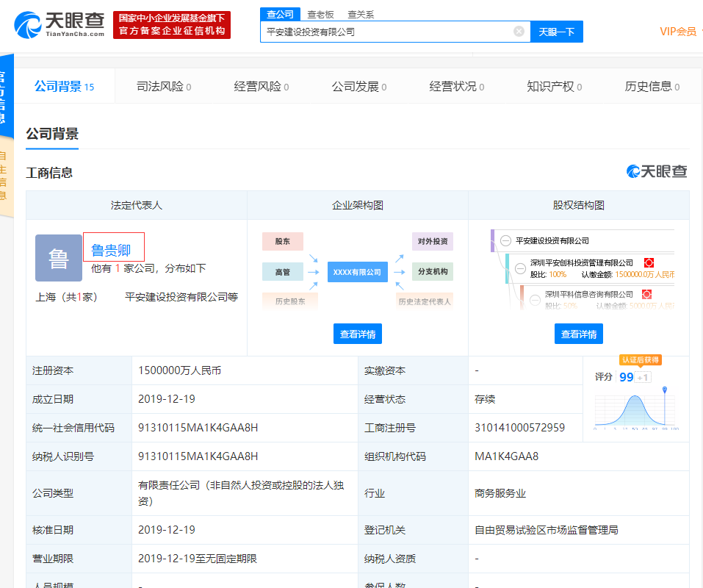Viewport: 703px width, 588px height.
Task: Select the 司法风险 tab
Action: pyautogui.click(x=164, y=87)
